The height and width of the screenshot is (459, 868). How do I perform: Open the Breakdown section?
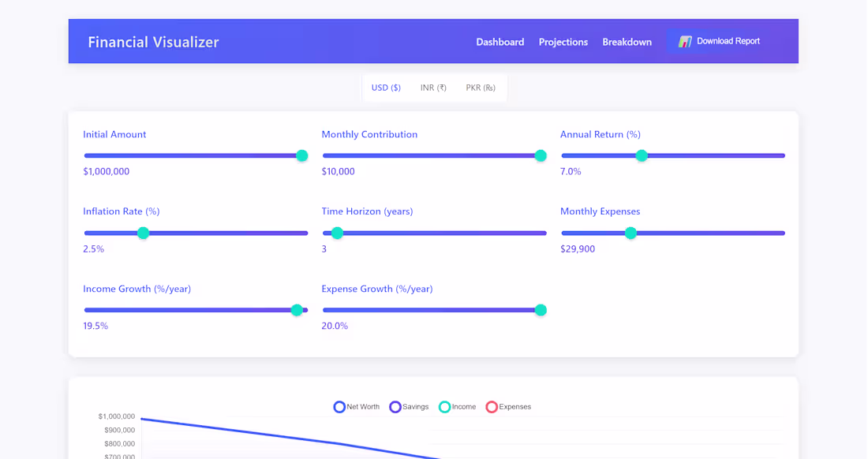pyautogui.click(x=627, y=42)
